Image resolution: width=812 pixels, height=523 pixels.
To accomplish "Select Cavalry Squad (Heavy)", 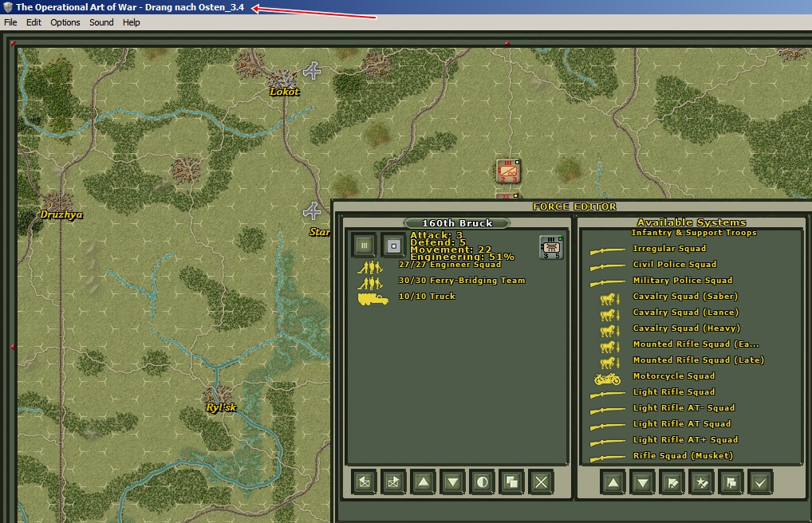I will pyautogui.click(x=687, y=328).
